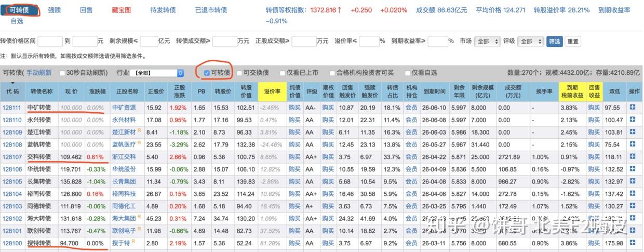The height and width of the screenshot is (252, 644).
Task: Click plus icon in 同德转债 row
Action: tap(633, 206)
